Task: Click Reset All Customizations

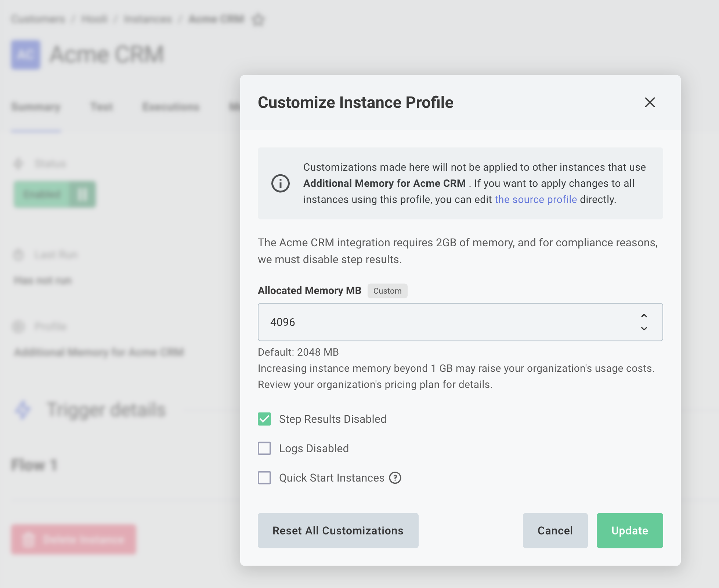Action: coord(338,530)
